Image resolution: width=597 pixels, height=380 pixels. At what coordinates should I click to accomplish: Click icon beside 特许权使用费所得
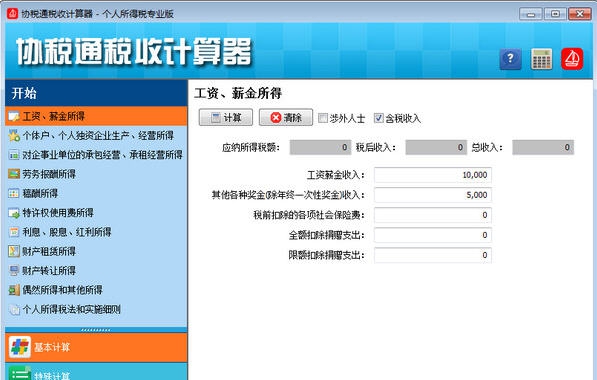coord(14,213)
